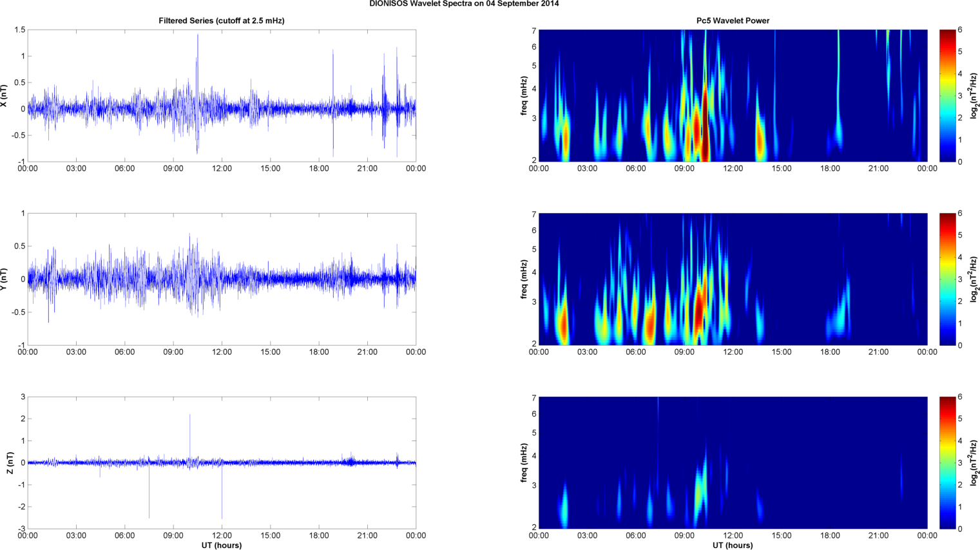This screenshot has height=550, width=980.
Task: Click log2(nT²/Hz) label beside middle colorbar
Action: coord(974,279)
